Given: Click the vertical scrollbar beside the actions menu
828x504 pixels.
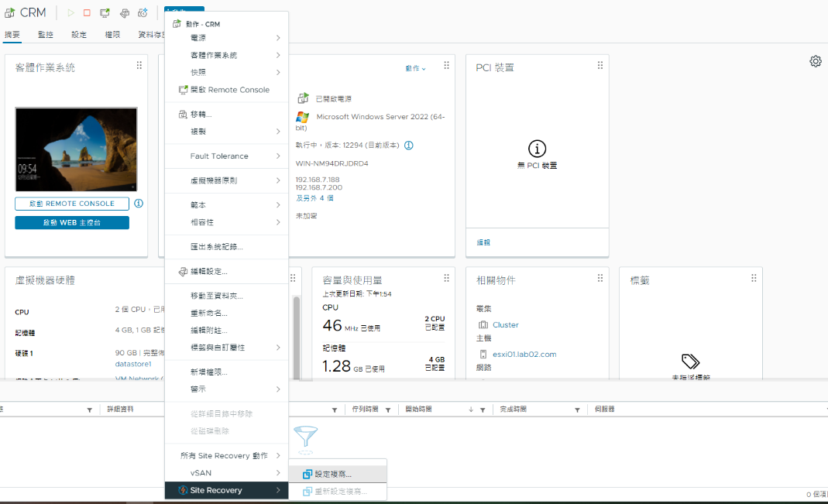Looking at the screenshot, I should pos(297,338).
